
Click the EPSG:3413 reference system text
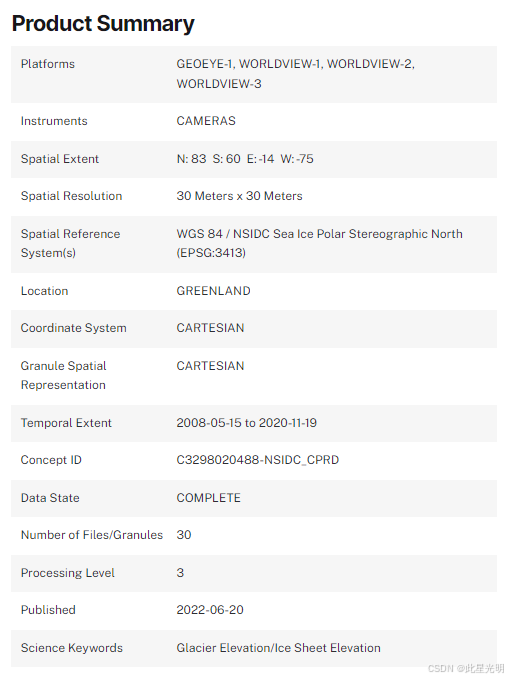coord(211,253)
